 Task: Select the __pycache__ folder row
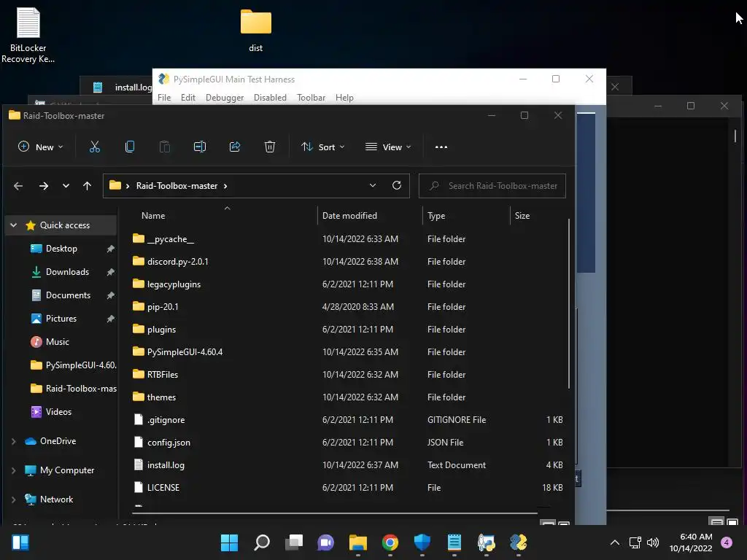(347, 239)
